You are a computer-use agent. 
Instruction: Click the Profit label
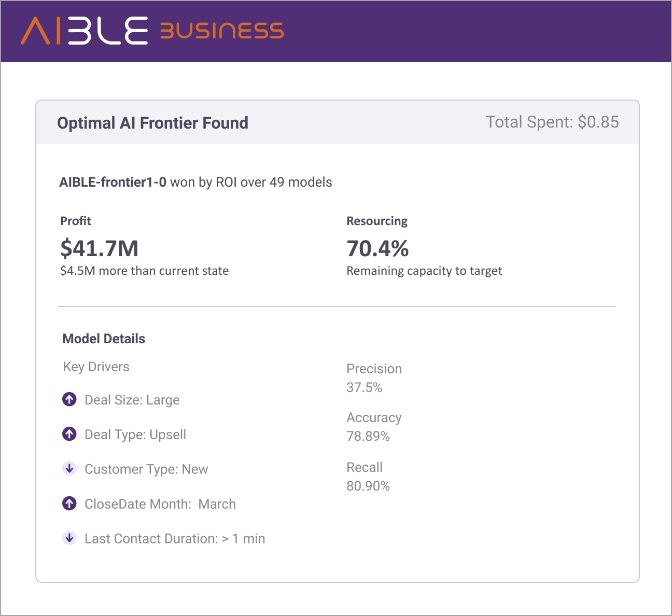76,221
